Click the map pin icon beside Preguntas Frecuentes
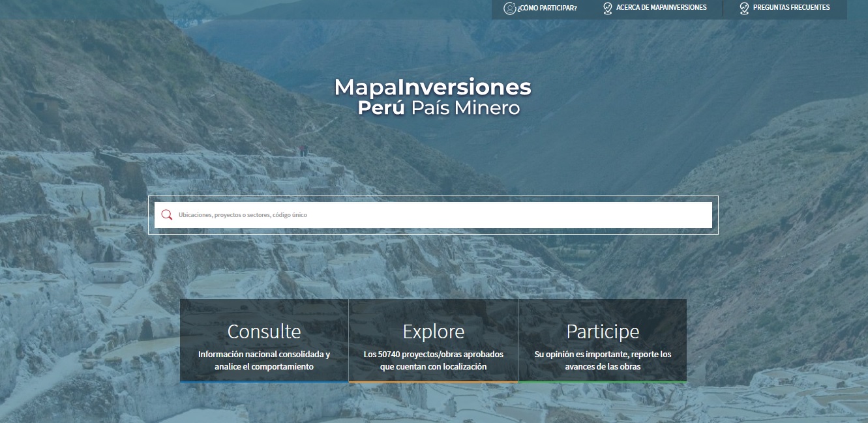The height and width of the screenshot is (423, 868). tap(744, 8)
